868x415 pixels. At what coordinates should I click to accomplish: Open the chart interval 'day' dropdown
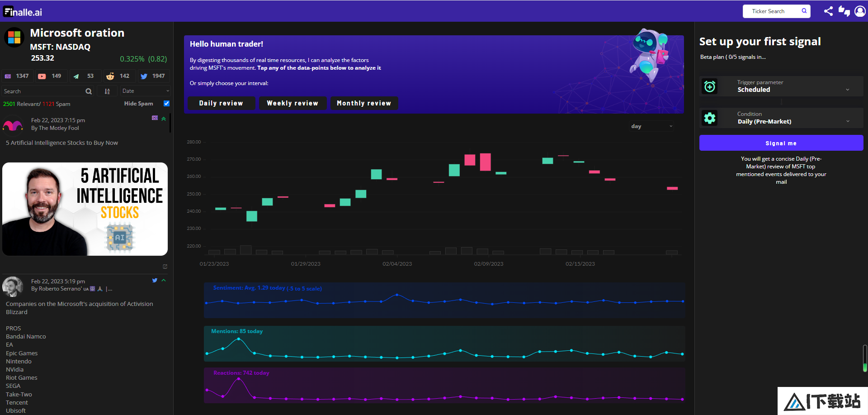tap(651, 126)
